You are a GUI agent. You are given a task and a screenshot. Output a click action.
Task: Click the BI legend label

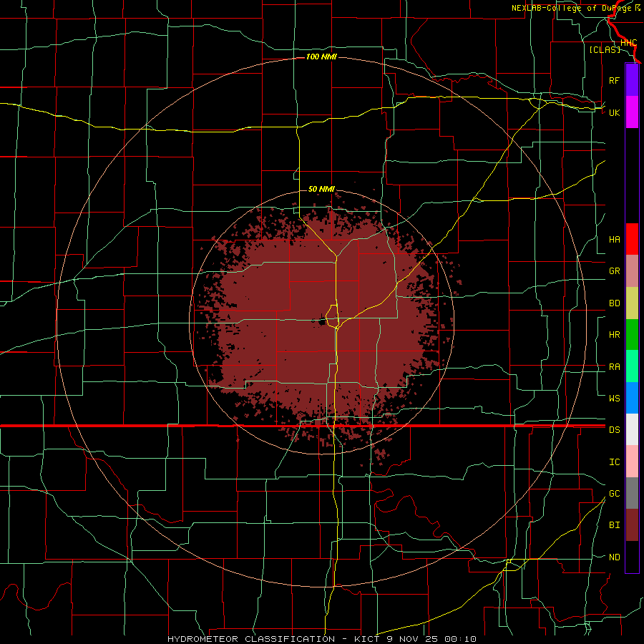pyautogui.click(x=615, y=525)
